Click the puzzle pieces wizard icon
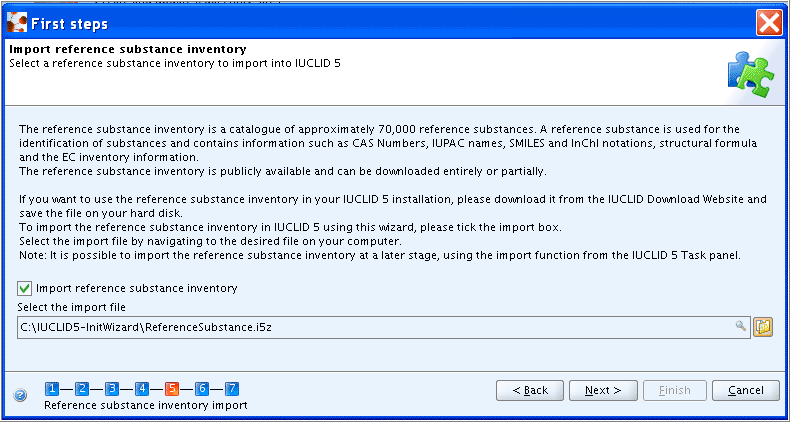The width and height of the screenshot is (790, 422). (x=751, y=73)
